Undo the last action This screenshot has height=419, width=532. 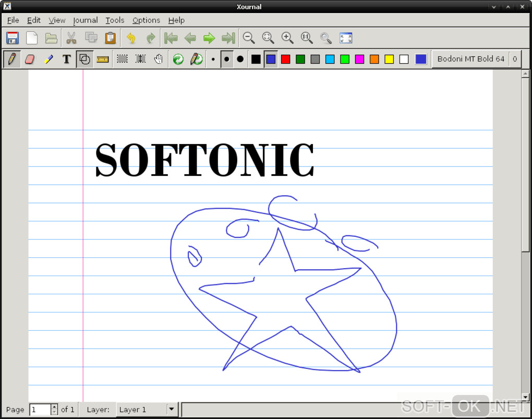click(131, 38)
